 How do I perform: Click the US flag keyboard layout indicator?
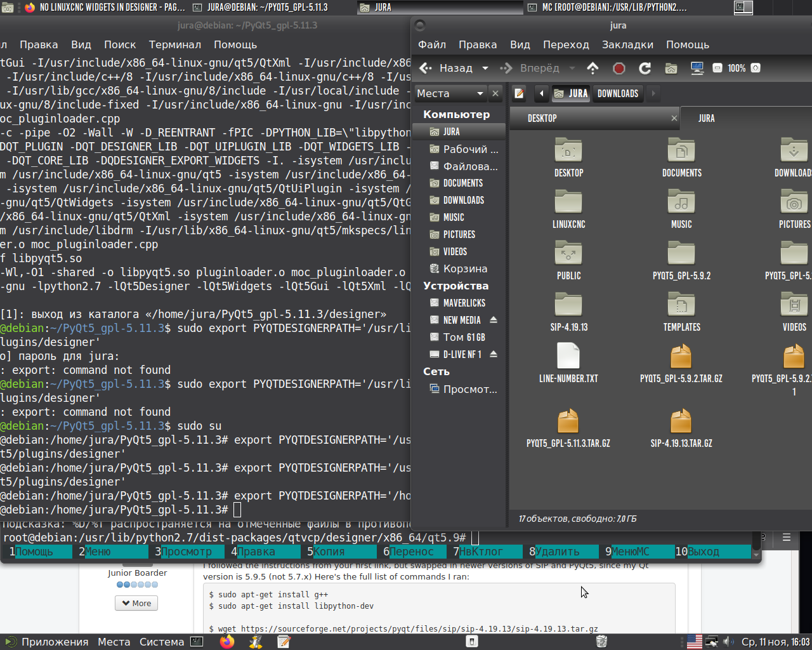695,642
